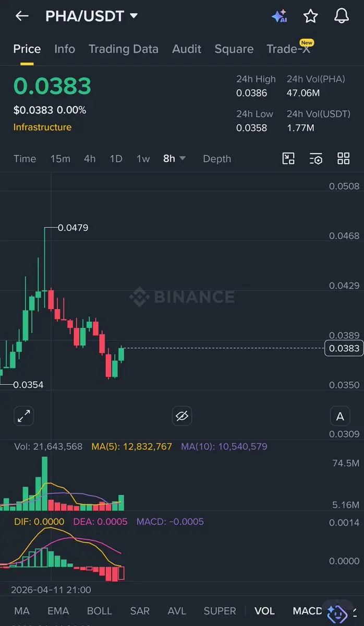Tap the DEA: 0.0005 readout
Image resolution: width=364 pixels, height=626 pixels.
(100, 522)
